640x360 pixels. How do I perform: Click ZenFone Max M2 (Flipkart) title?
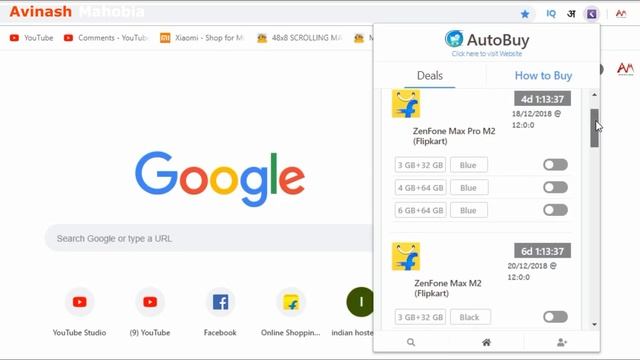pyautogui.click(x=448, y=288)
